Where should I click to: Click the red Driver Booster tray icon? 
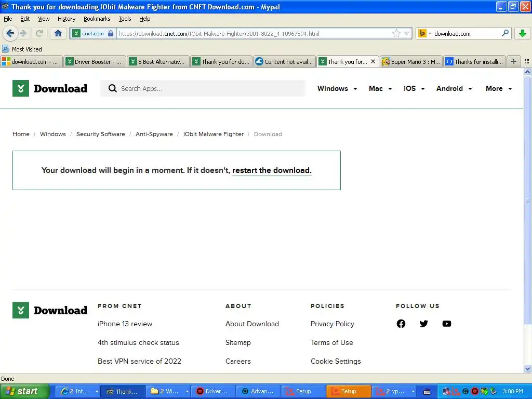[475, 391]
